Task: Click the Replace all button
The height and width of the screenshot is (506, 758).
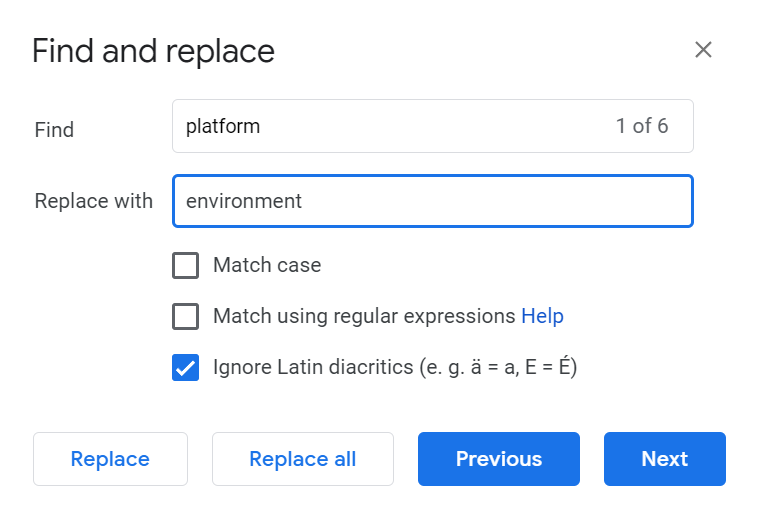Action: point(302,459)
